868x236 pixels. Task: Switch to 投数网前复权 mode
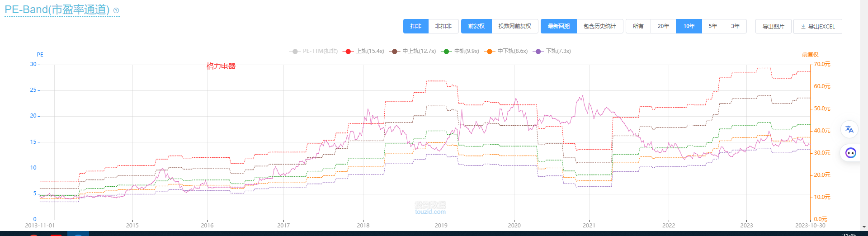pyautogui.click(x=514, y=26)
